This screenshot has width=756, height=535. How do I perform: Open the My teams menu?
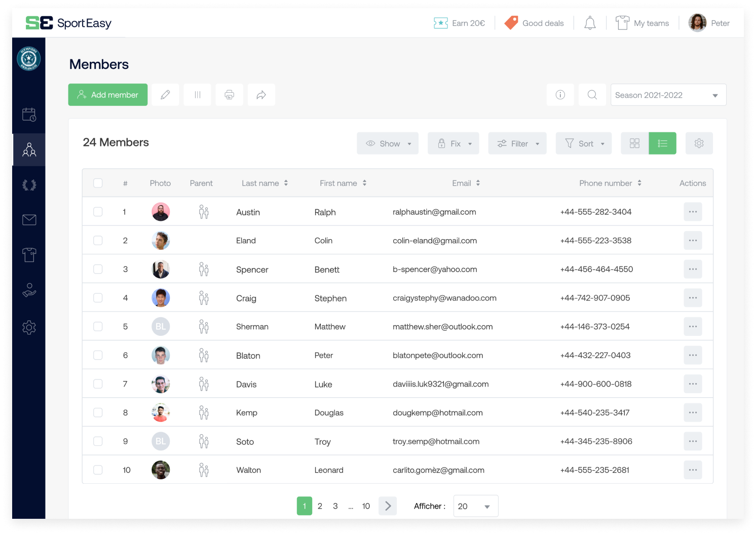coord(642,23)
